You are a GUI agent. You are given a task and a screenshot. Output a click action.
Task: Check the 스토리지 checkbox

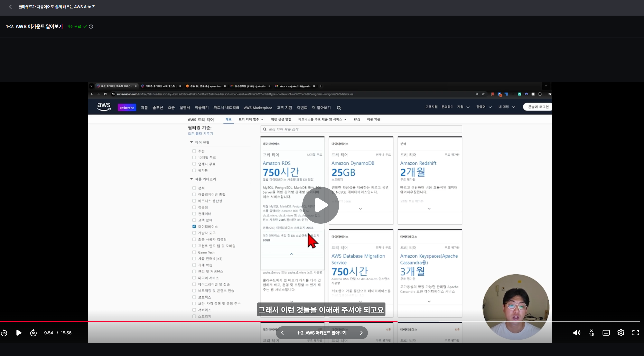pos(194,317)
